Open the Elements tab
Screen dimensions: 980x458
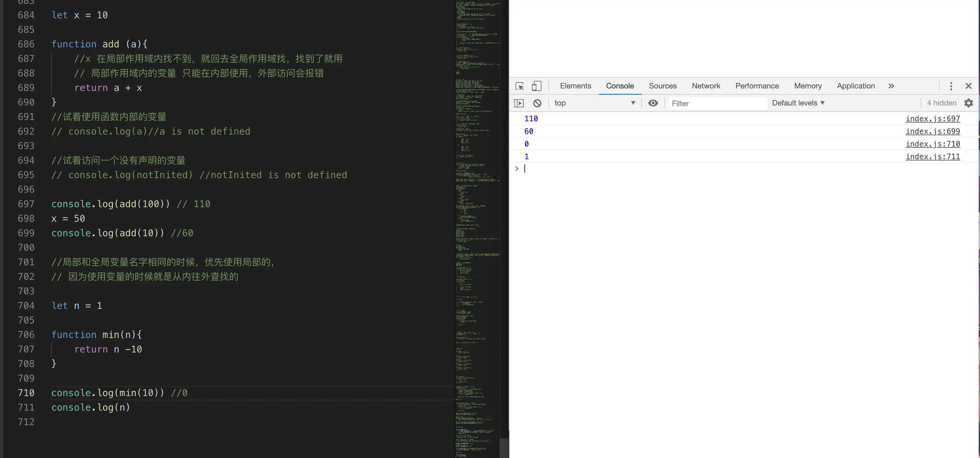pos(575,86)
